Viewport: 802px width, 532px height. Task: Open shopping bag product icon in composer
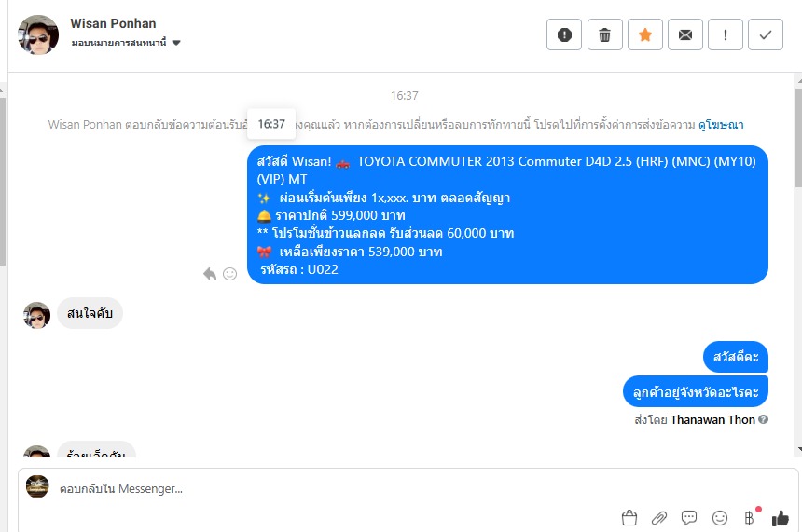pos(629,518)
